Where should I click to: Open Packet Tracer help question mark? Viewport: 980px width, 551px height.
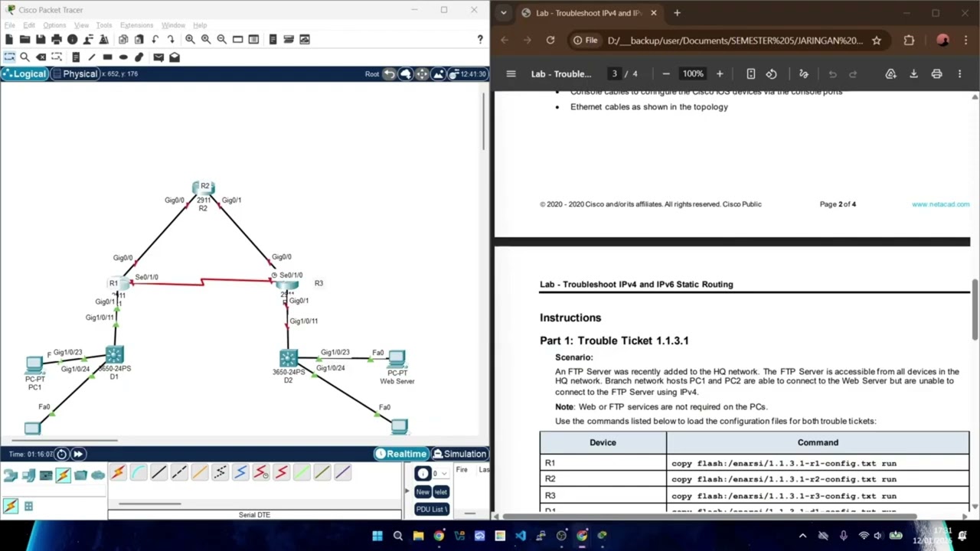click(480, 39)
